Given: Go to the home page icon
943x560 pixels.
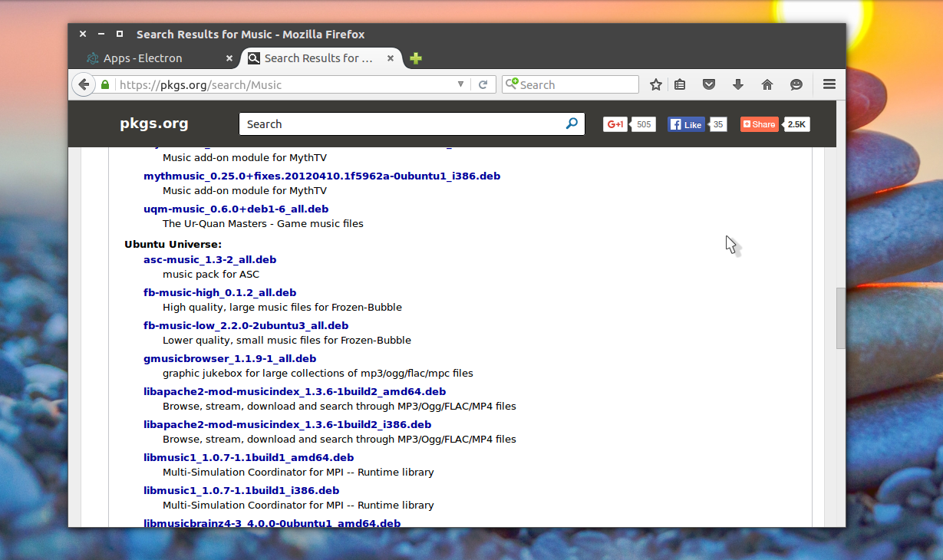Looking at the screenshot, I should point(767,84).
